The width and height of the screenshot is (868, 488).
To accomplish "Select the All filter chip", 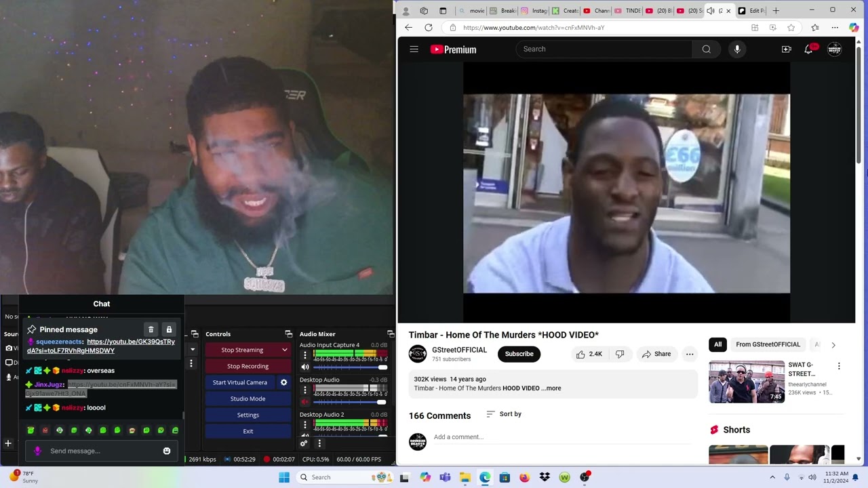I will (717, 344).
